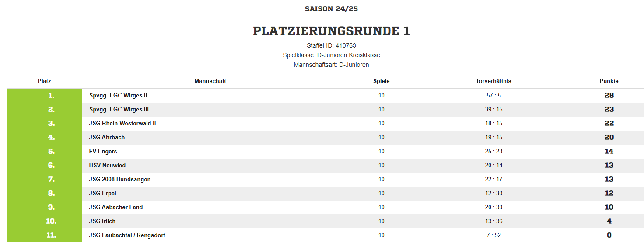Open the Spvgg. EGC Wirges III team link
The height and width of the screenshot is (242, 644).
click(119, 110)
